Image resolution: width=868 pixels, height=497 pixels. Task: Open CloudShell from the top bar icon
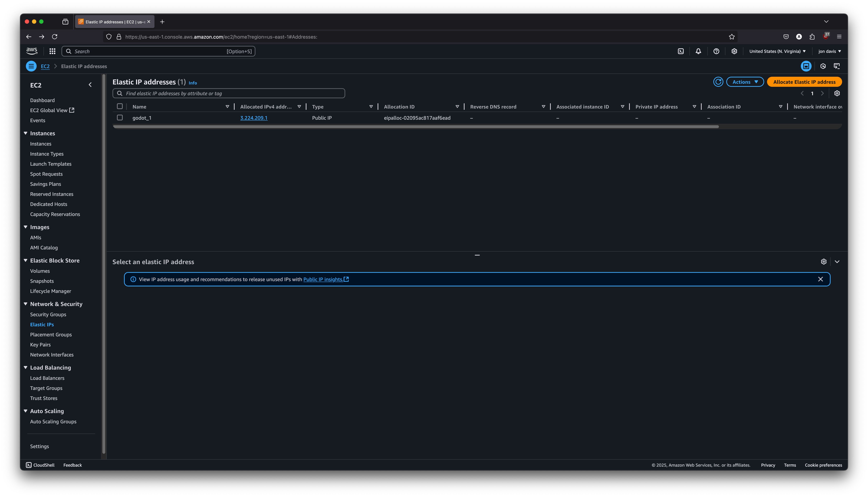pos(680,51)
